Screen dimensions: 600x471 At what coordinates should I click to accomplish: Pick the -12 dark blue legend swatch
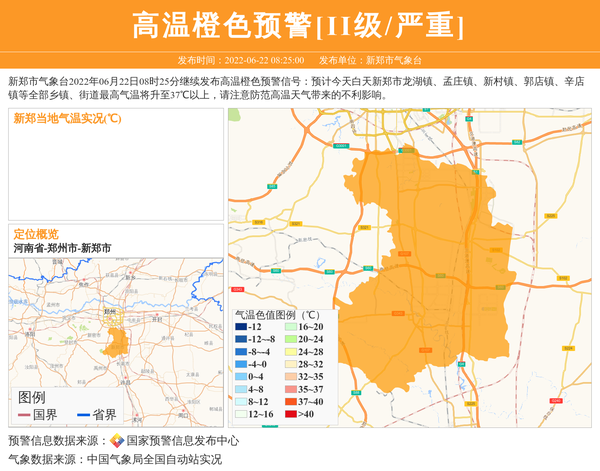[240, 327]
